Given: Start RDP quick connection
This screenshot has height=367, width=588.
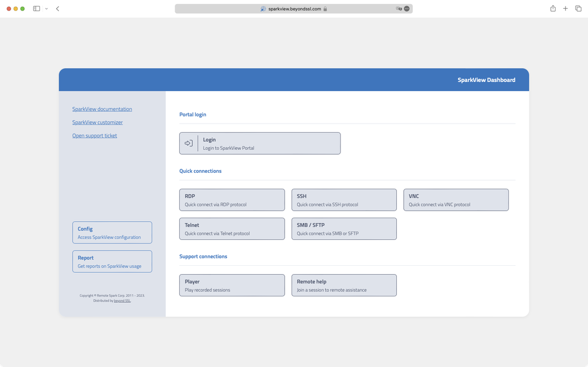Looking at the screenshot, I should [x=232, y=200].
